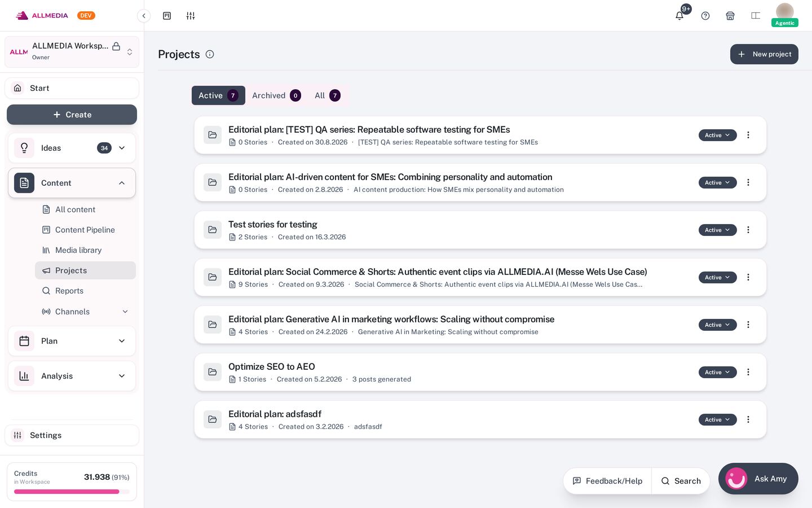Image resolution: width=812 pixels, height=508 pixels.
Task: Click folder icon of Optimize SEO to AEO
Action: (213, 372)
